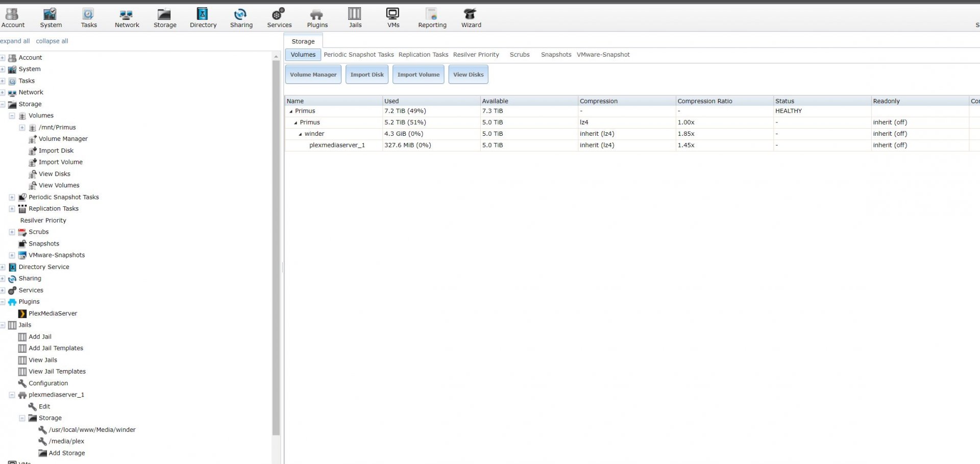Open VMs from the top toolbar
Image resolution: width=980 pixels, height=464 pixels.
click(x=393, y=17)
